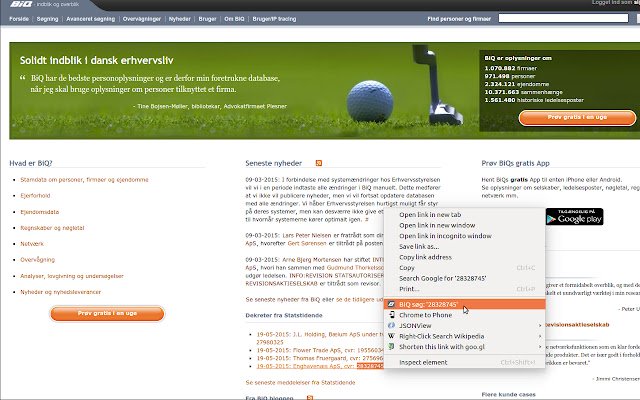640x400 pixels.
Task: Select Copy link address
Action: pyautogui.click(x=464, y=257)
